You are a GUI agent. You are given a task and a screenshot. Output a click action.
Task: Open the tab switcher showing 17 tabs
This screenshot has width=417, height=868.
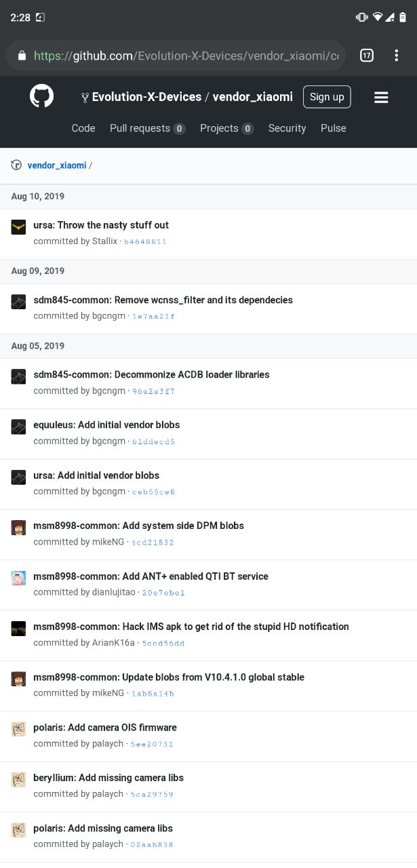[366, 56]
